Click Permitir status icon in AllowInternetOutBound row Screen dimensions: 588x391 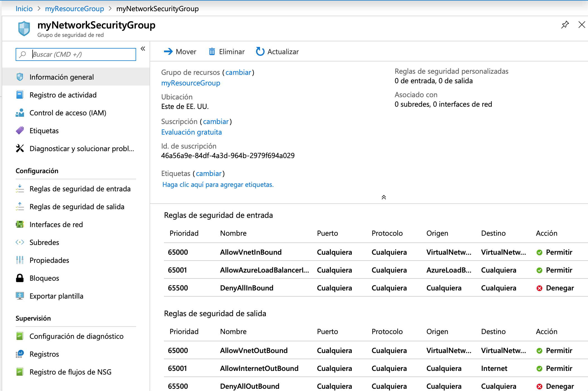[539, 369]
